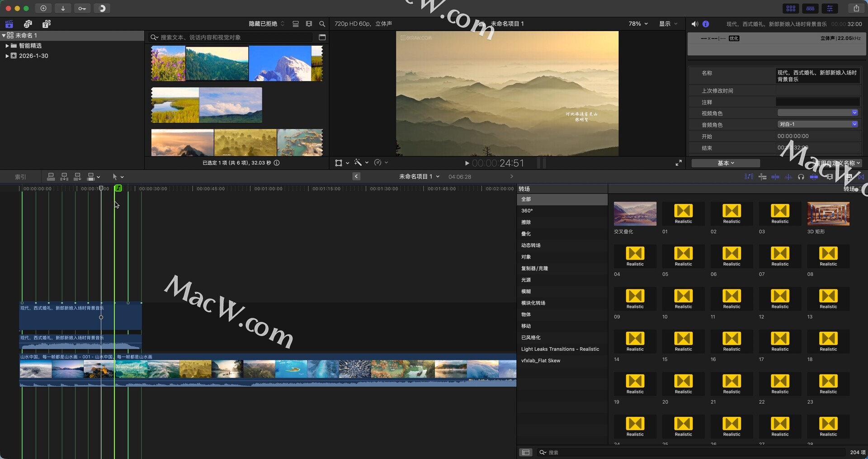Click the green music marker on timeline ruler
This screenshot has width=868, height=459.
coord(118,188)
